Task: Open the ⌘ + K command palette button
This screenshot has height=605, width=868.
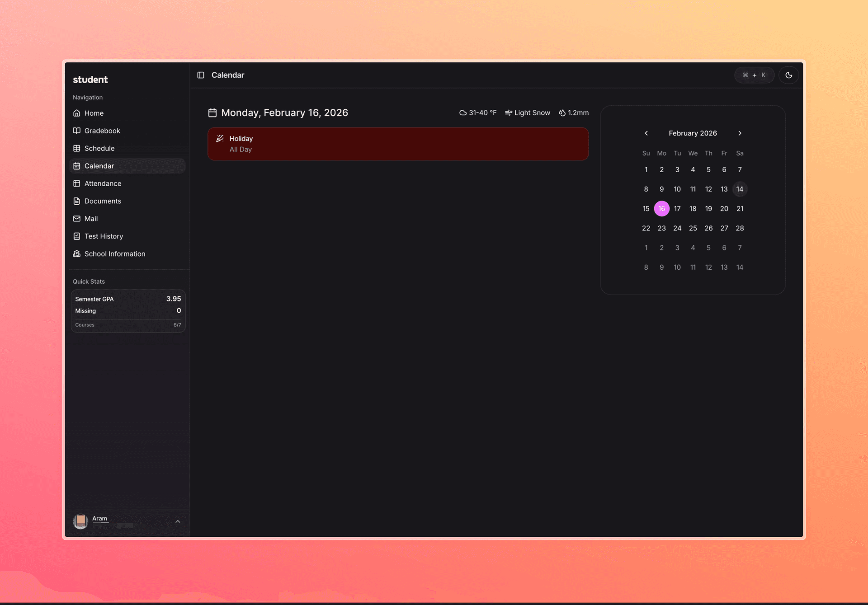Action: 754,75
